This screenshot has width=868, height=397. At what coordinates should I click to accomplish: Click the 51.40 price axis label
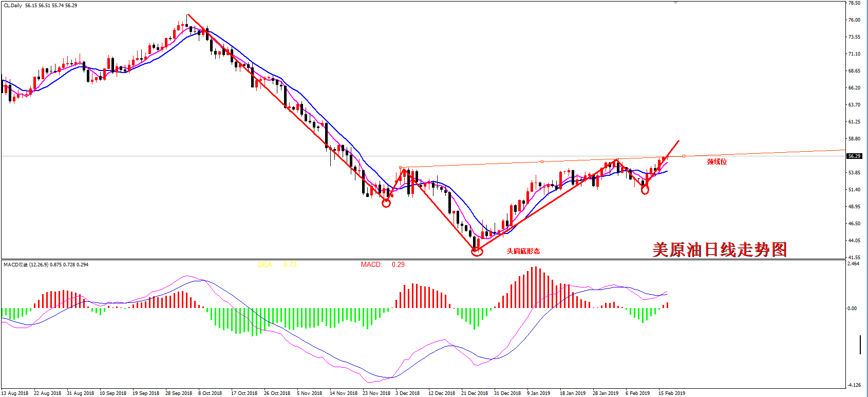pyautogui.click(x=854, y=190)
